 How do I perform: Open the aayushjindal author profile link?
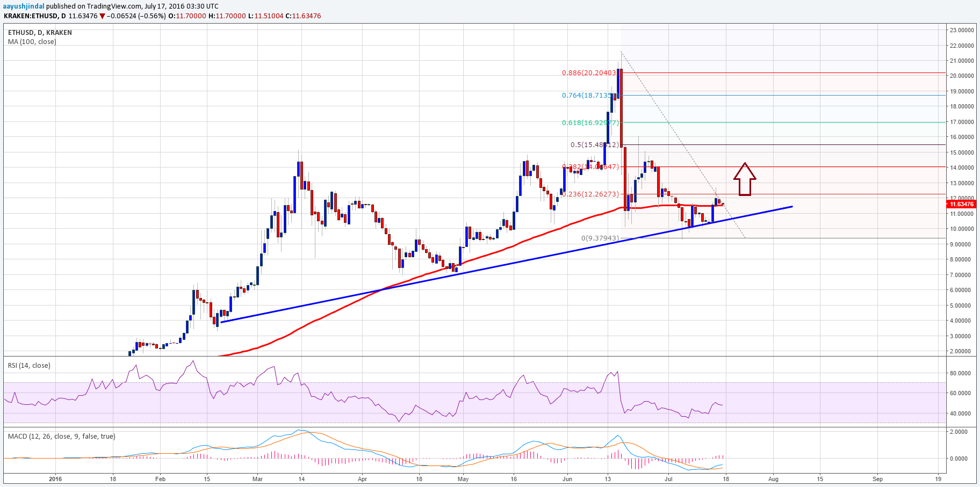pyautogui.click(x=24, y=6)
